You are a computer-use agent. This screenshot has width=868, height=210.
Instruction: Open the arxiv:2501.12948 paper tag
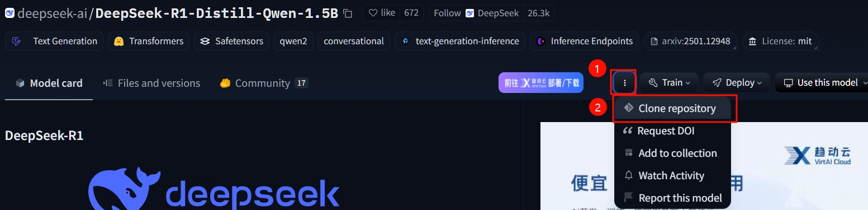(x=690, y=41)
